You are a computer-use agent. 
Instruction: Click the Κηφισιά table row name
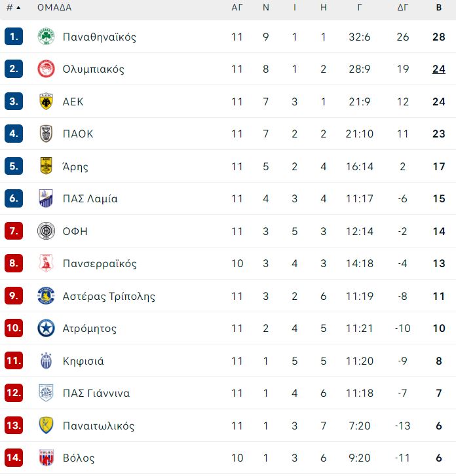[x=83, y=361]
